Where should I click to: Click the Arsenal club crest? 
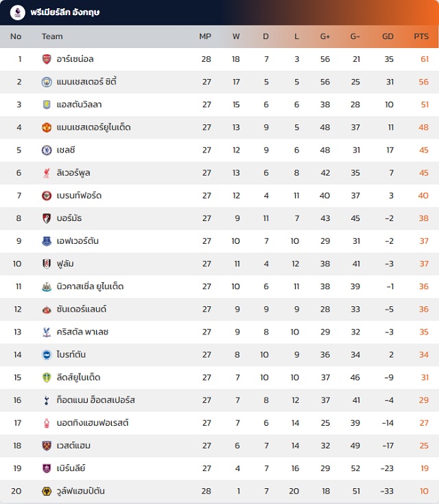(47, 60)
